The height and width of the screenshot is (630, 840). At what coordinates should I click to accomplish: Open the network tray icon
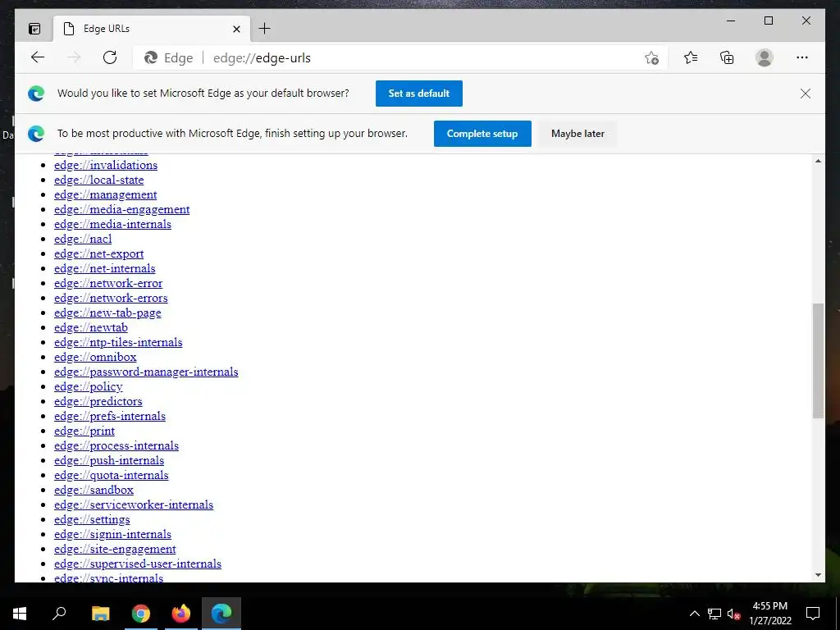pyautogui.click(x=714, y=614)
